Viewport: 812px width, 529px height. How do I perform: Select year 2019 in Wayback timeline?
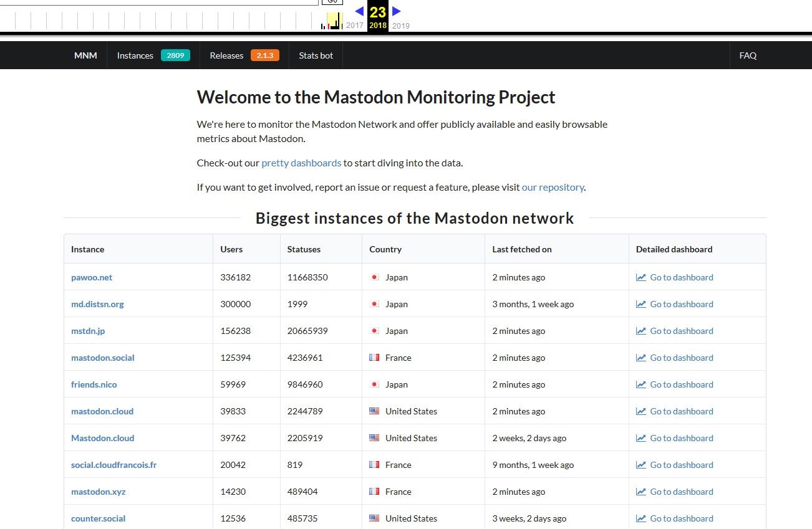click(401, 26)
